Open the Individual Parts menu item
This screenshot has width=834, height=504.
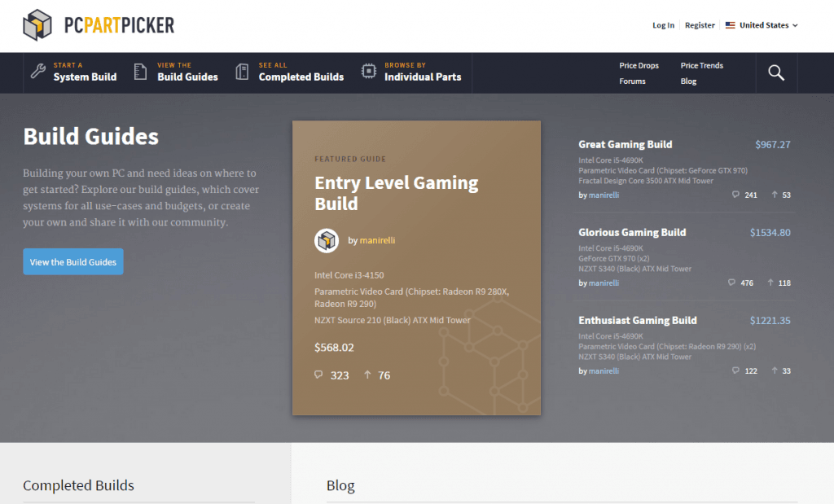tap(411, 72)
